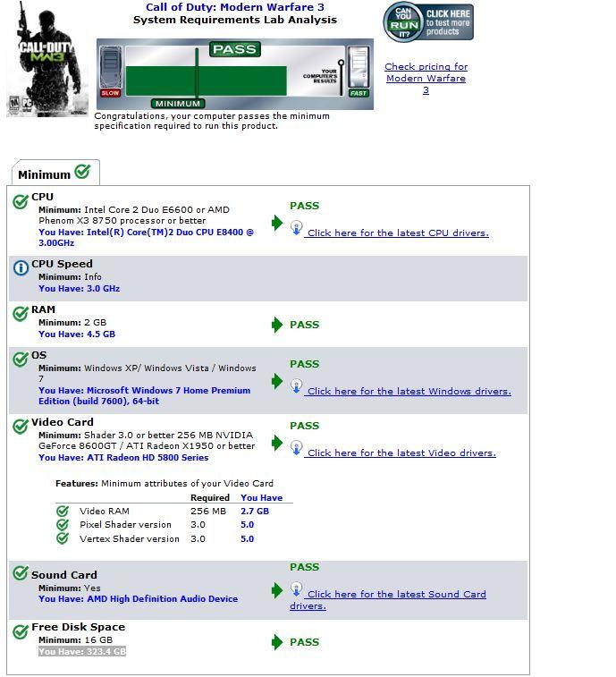Click the Pixel Shader 5.0 value
Viewport: 616px width, 677px height.
[x=247, y=525]
